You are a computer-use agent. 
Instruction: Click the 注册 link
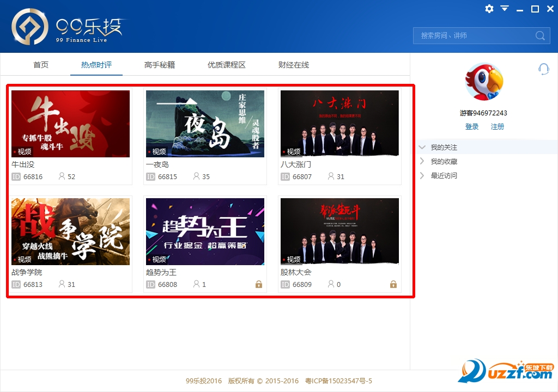click(x=497, y=127)
